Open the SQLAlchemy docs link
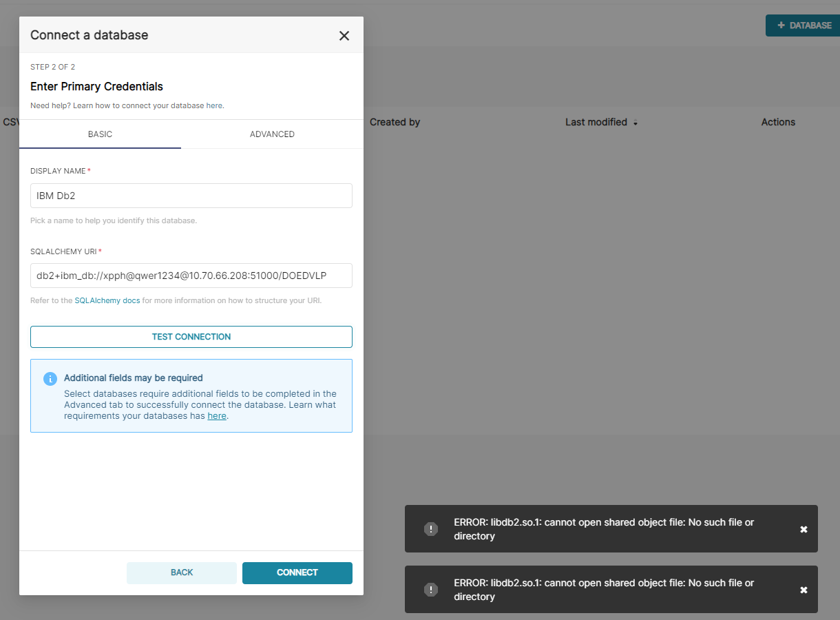 click(x=107, y=300)
